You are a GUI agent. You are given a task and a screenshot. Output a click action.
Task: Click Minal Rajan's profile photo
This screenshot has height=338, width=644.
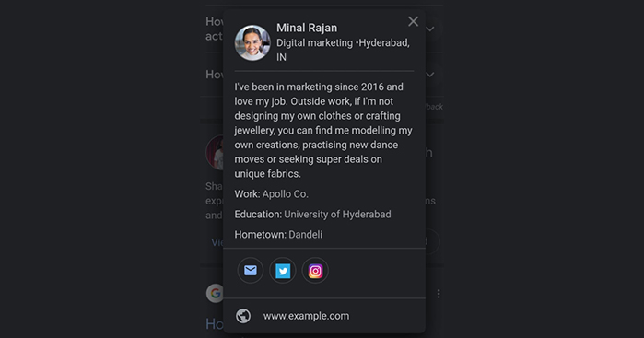pyautogui.click(x=252, y=42)
